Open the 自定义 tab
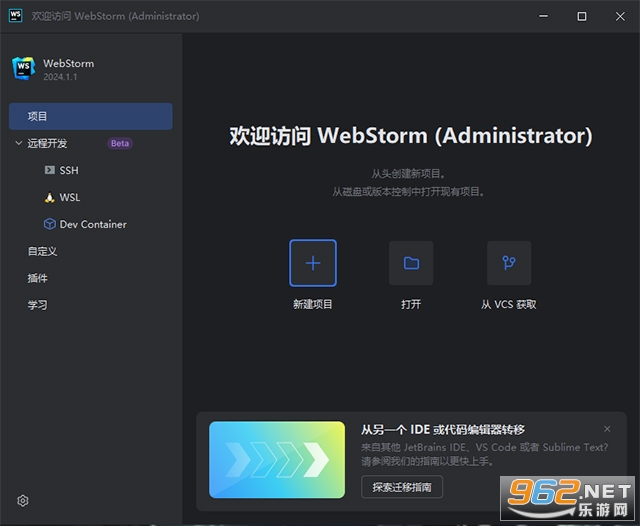This screenshot has height=526, width=640. 42,251
